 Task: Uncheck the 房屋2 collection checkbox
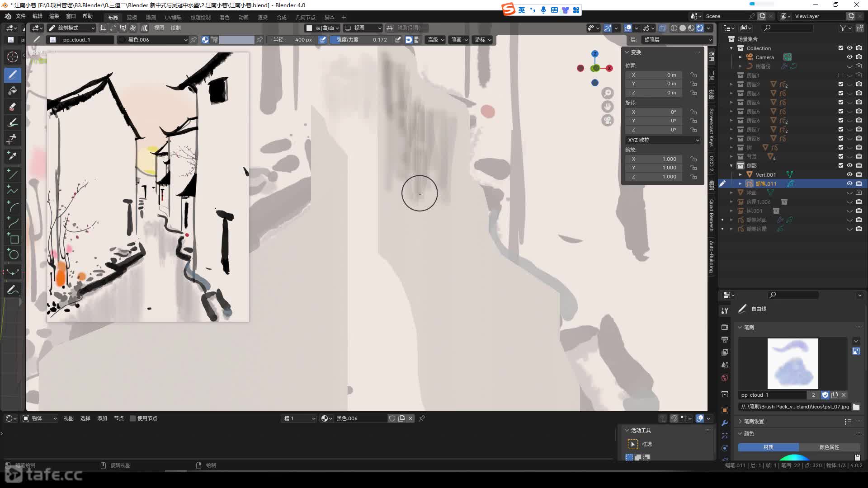coord(841,84)
